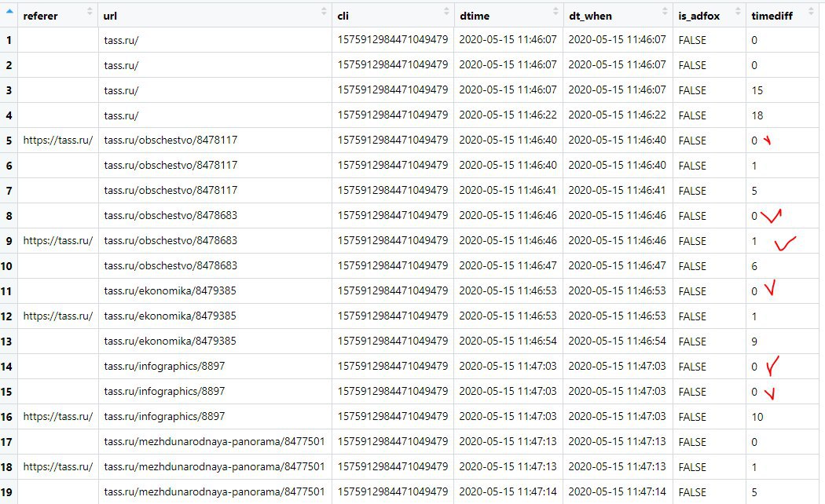The width and height of the screenshot is (825, 504).
Task: Select the dtime '2020-05-15 11:46:47' in row 10
Action: click(x=508, y=266)
